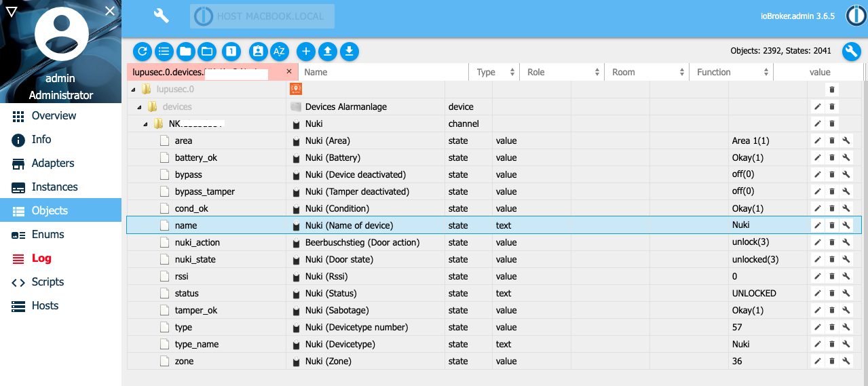Screen dimensions: 868x386
Task: Go to Adapters in sidebar
Action: click(x=60, y=163)
